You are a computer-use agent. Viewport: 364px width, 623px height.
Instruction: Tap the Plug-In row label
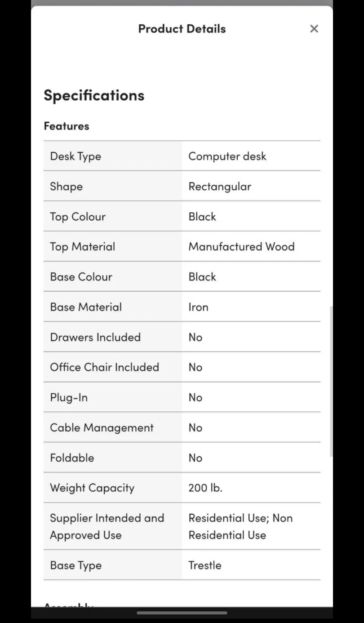pos(69,397)
